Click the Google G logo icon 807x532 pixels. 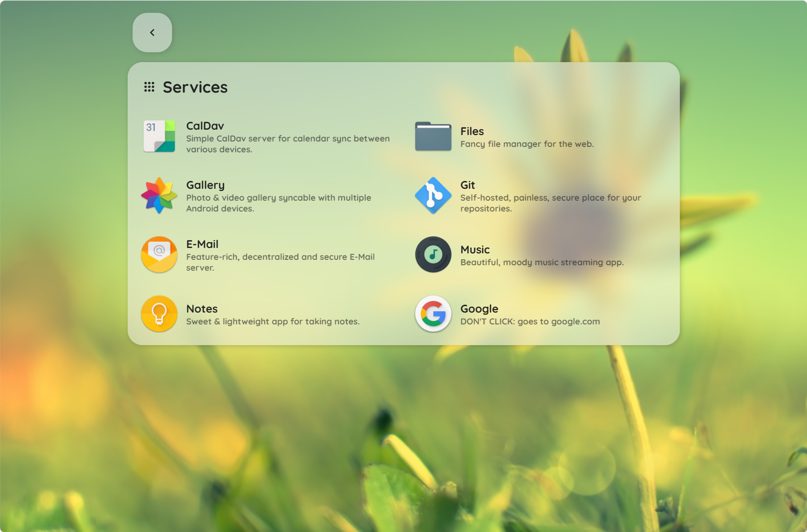click(x=433, y=314)
